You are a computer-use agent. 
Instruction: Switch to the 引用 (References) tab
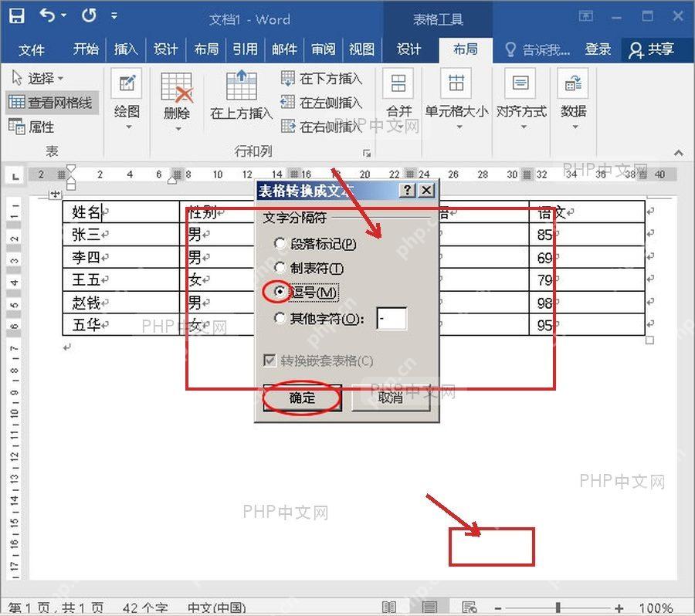pos(245,49)
